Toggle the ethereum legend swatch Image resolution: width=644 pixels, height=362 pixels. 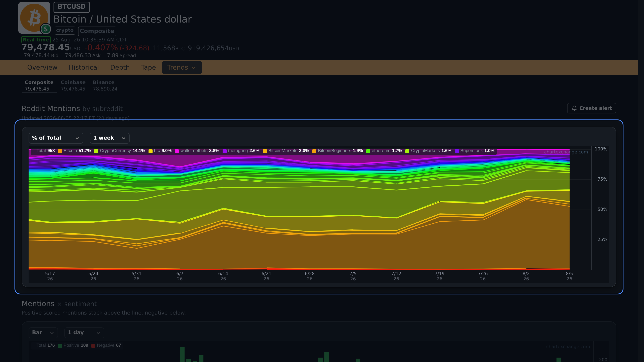[368, 151]
